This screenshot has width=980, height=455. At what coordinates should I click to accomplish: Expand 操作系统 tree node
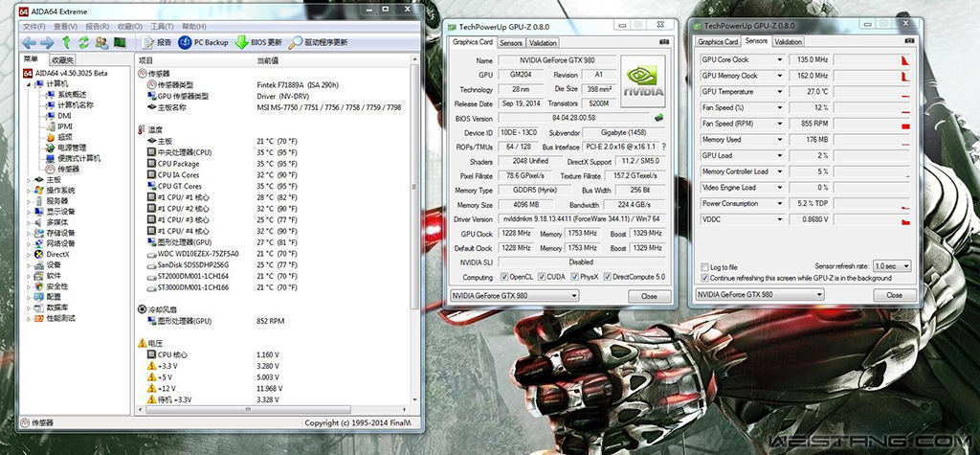tap(29, 191)
